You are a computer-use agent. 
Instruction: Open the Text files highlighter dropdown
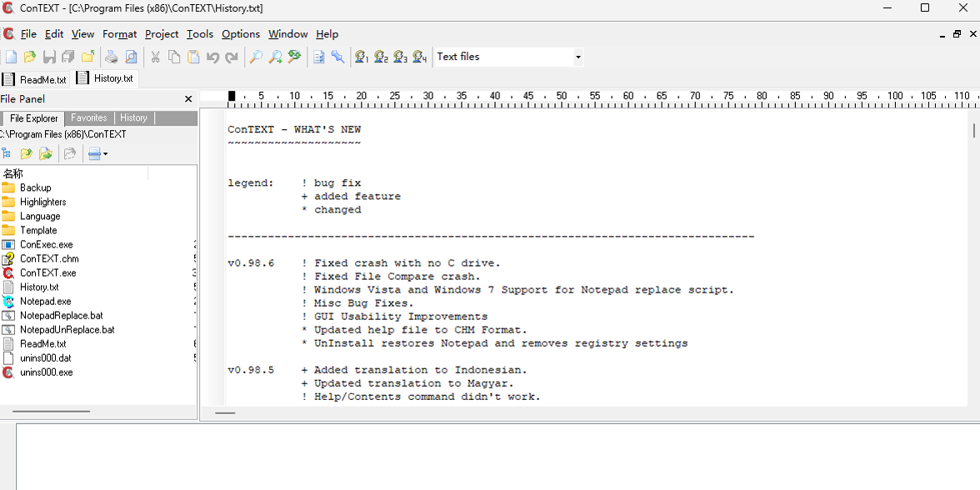(578, 57)
